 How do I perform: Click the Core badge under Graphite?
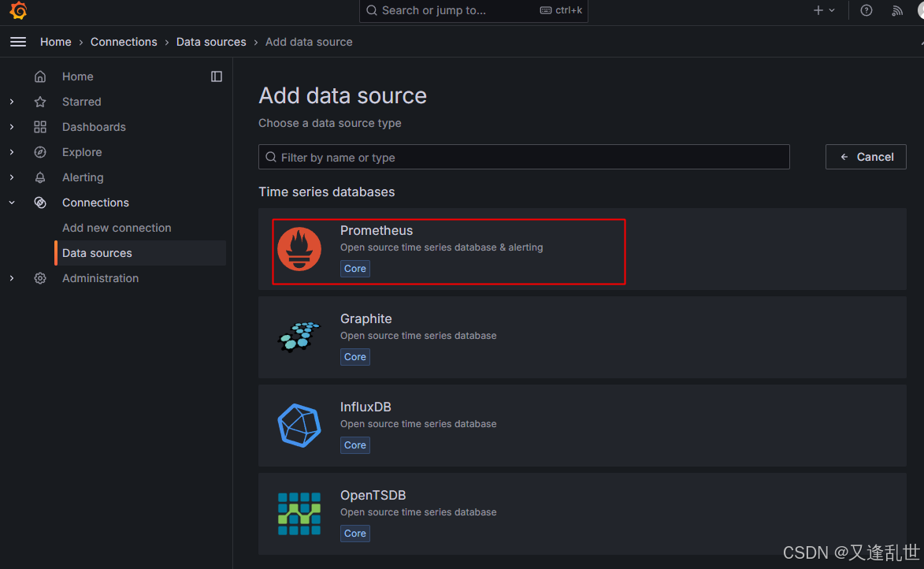point(354,357)
